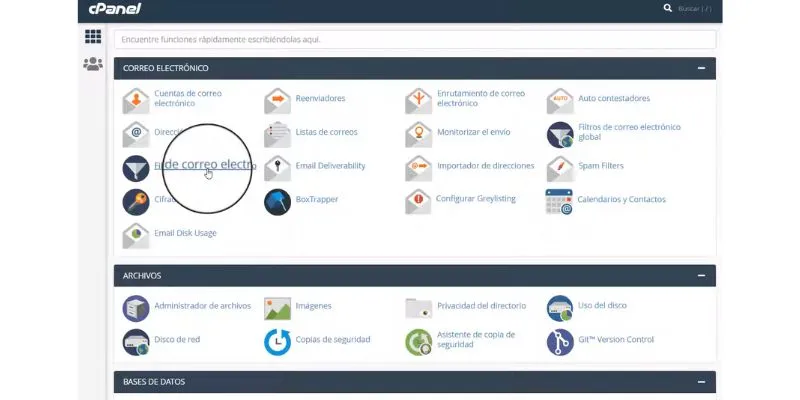The width and height of the screenshot is (800, 400).
Task: Open the Email Disk Usage link
Action: [185, 233]
